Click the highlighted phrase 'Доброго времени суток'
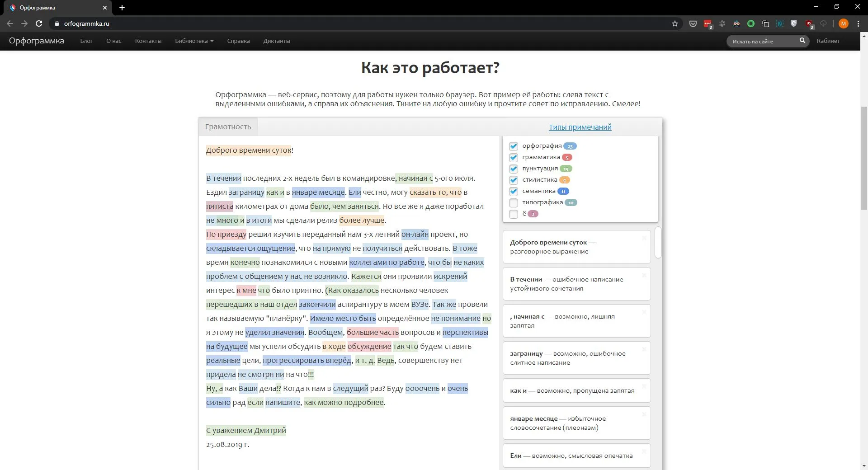This screenshot has width=868, height=470. coord(249,150)
